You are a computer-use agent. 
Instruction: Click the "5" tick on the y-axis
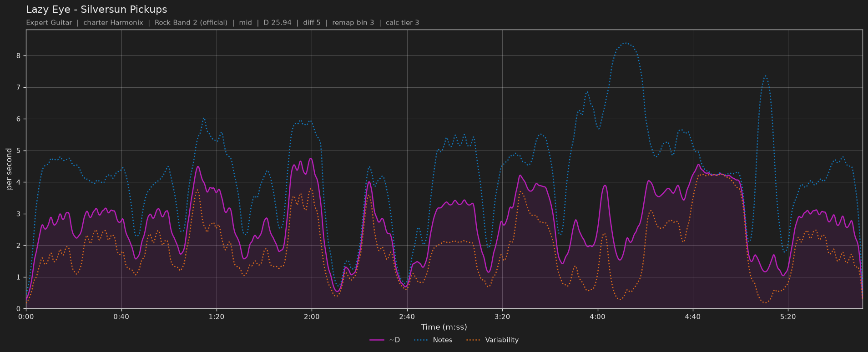(x=19, y=151)
